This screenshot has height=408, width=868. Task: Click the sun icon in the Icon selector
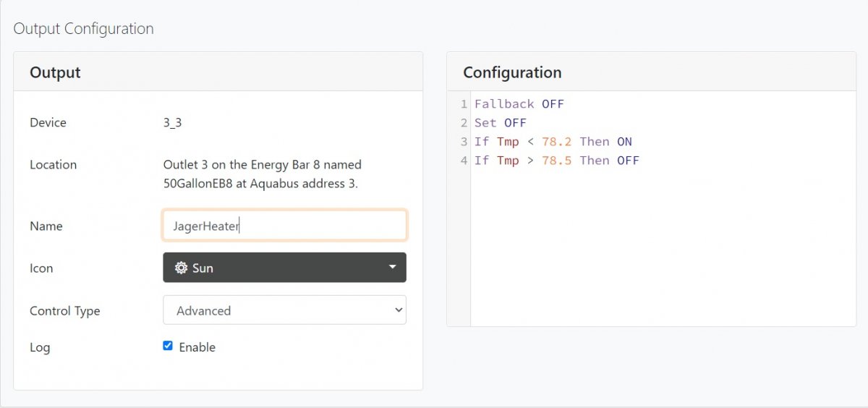tap(181, 268)
